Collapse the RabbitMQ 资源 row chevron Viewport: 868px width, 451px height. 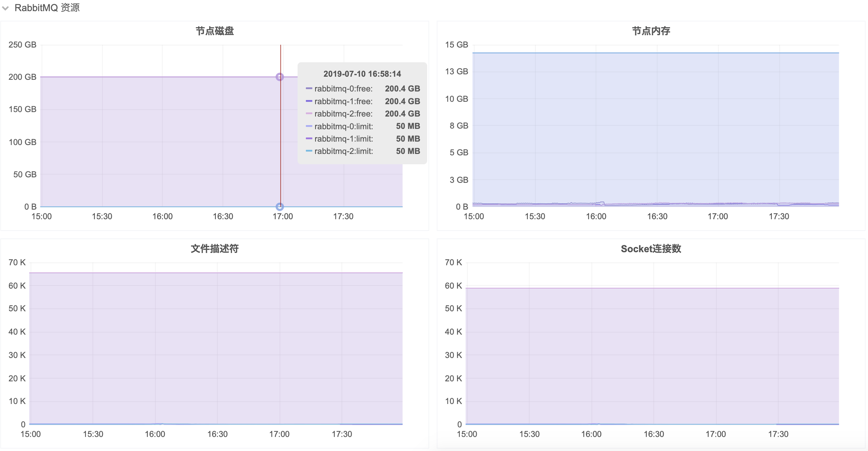[x=5, y=8]
